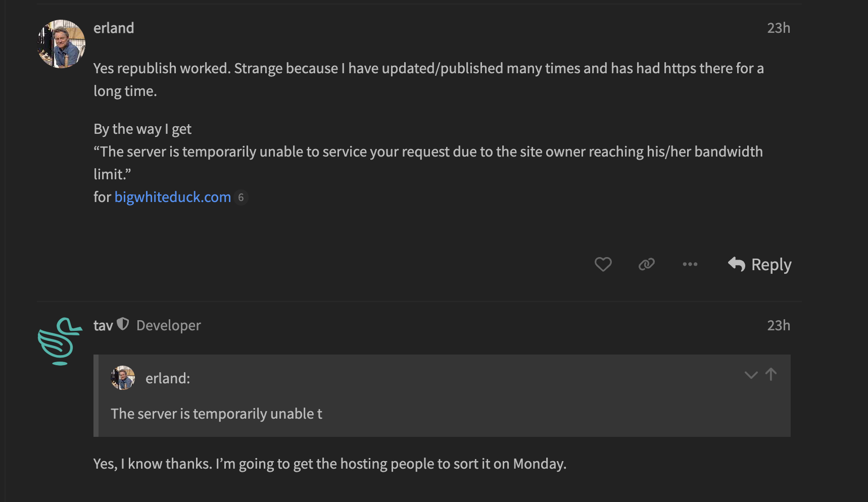Image resolution: width=868 pixels, height=502 pixels.
Task: Open the bigwhiteduck.com link
Action: (172, 197)
